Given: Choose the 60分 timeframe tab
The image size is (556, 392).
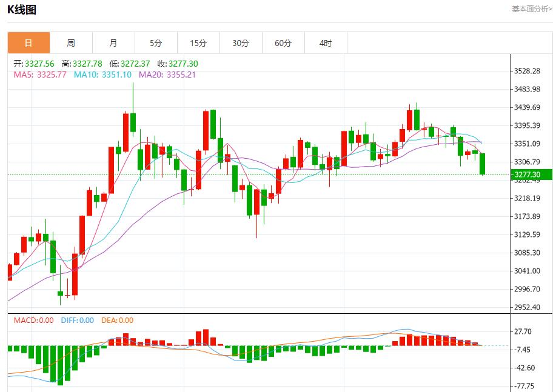Looking at the screenshot, I should click(283, 43).
